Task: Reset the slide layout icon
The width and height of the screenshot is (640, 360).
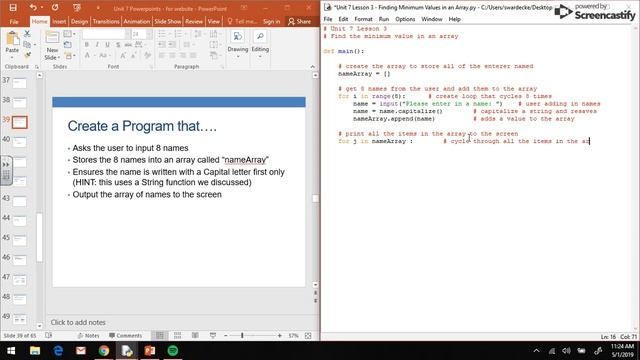Action: pos(68,44)
